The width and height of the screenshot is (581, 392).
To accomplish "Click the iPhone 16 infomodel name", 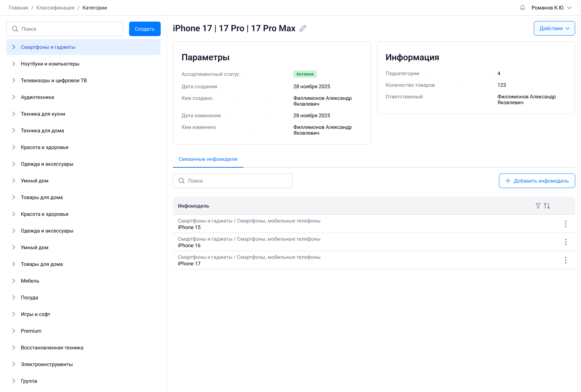I will pyautogui.click(x=189, y=246).
